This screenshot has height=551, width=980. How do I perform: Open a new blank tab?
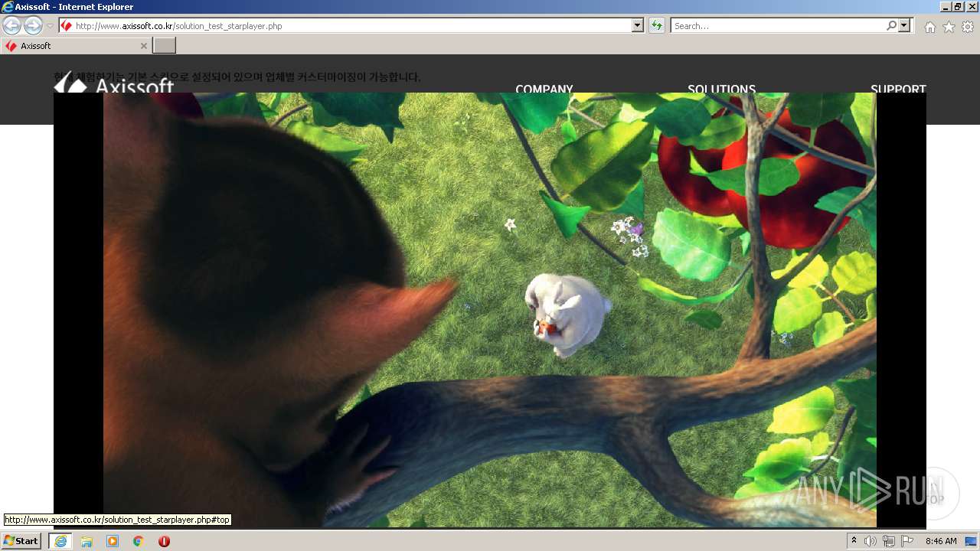(165, 46)
